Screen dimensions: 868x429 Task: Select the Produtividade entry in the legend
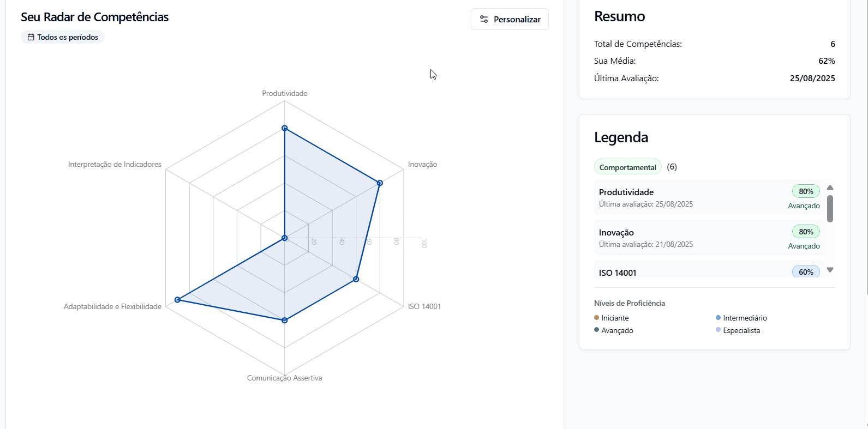tap(626, 192)
